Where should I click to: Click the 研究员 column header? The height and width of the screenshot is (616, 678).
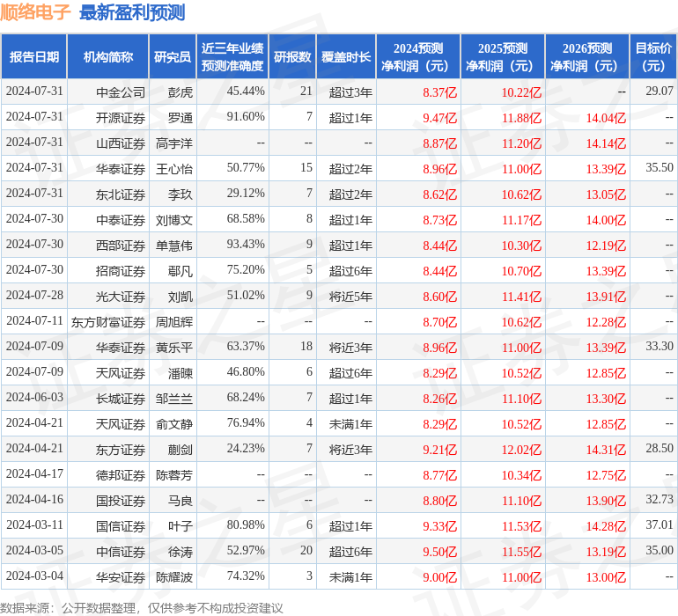point(173,56)
